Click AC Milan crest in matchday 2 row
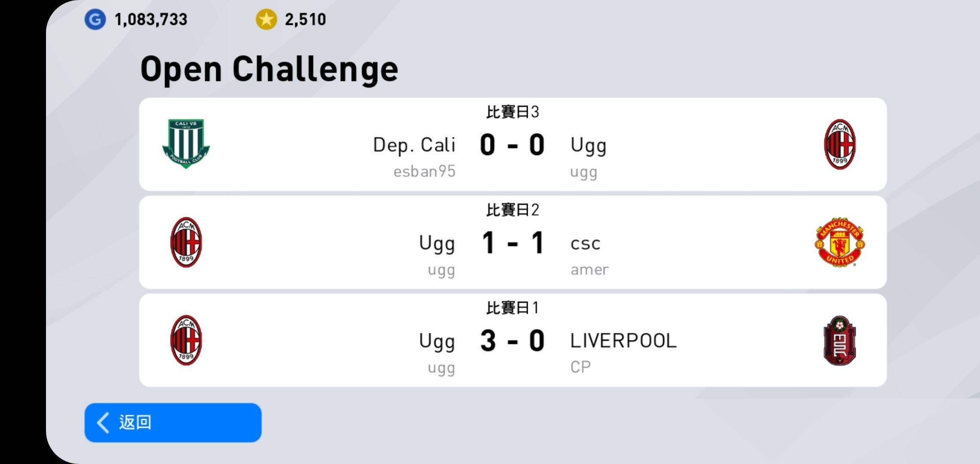This screenshot has width=980, height=464. click(186, 242)
